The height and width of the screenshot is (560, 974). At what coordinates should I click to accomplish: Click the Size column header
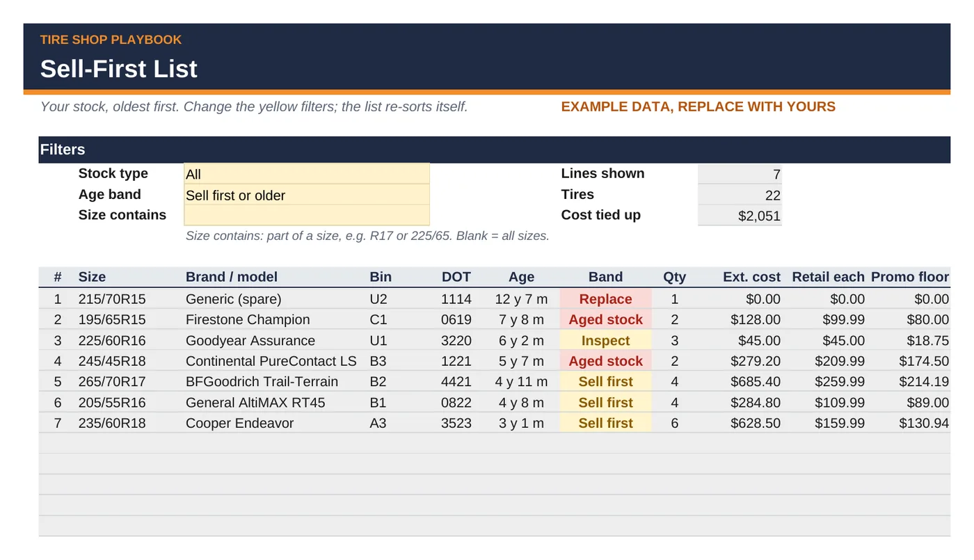(x=92, y=277)
